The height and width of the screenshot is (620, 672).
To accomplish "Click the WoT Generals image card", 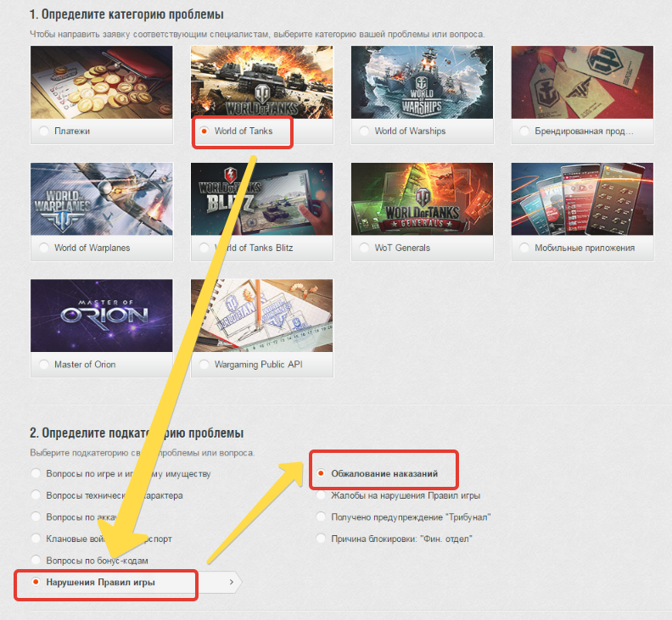I will pyautogui.click(x=423, y=198).
